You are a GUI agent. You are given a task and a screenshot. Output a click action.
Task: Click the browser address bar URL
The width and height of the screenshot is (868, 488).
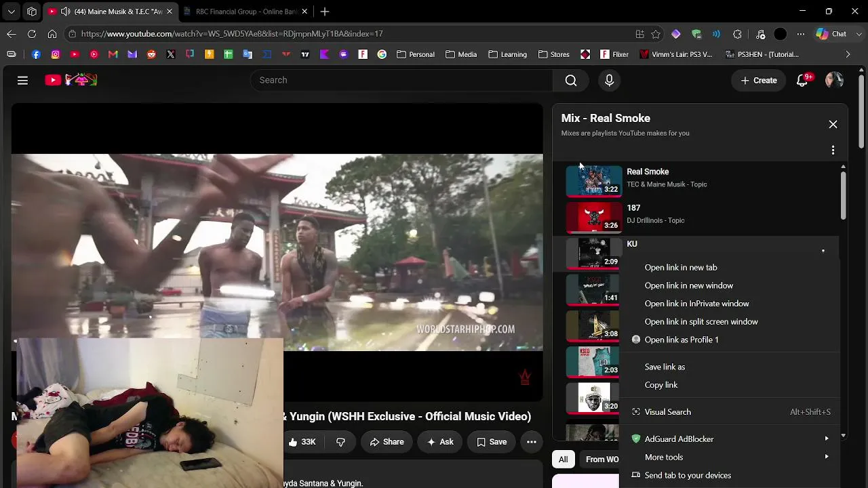[x=232, y=33]
